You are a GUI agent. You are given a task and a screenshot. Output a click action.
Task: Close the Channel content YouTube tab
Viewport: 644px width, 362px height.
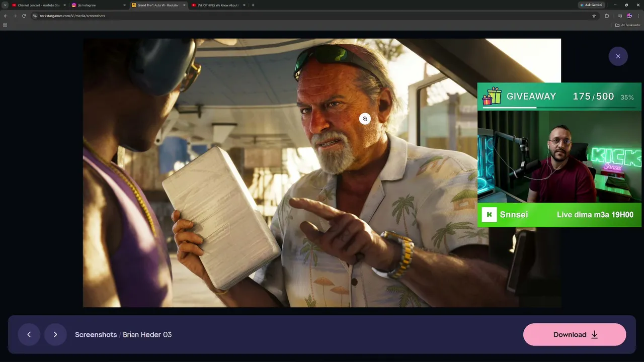(x=64, y=5)
